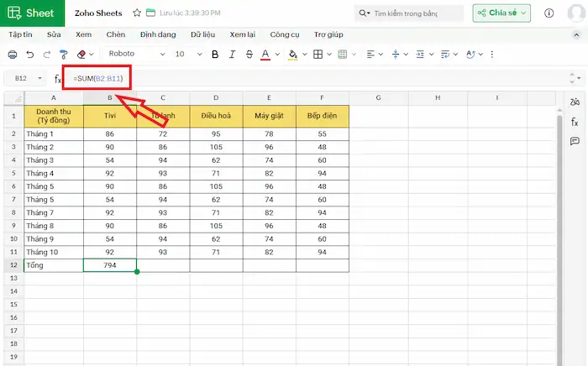
Task: Collapse the toolbar with the chevron
Action: [x=576, y=35]
